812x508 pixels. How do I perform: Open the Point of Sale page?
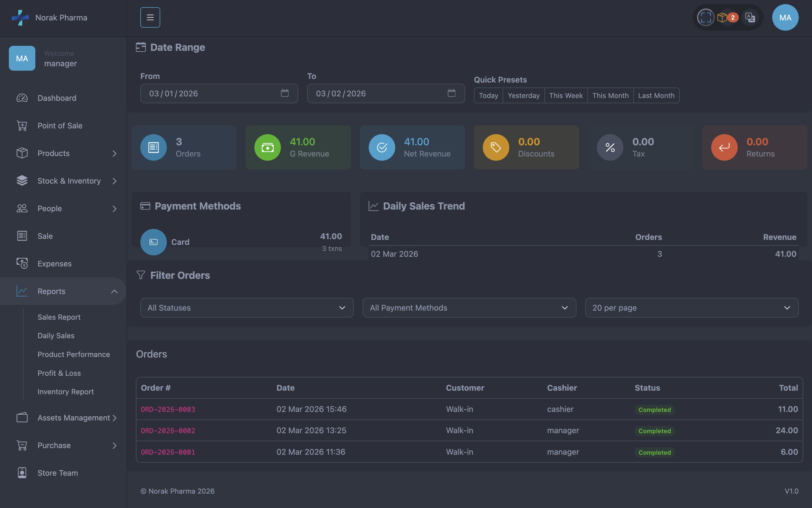[60, 126]
